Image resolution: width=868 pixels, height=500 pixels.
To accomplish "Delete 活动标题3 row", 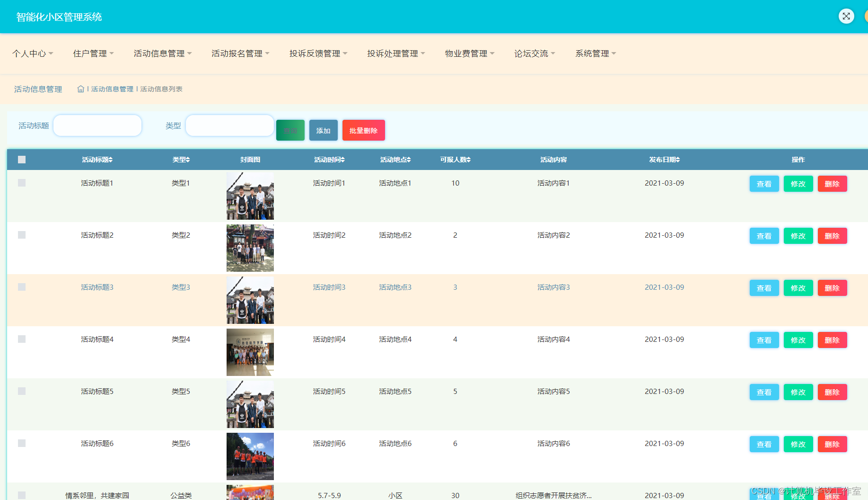I will point(833,288).
